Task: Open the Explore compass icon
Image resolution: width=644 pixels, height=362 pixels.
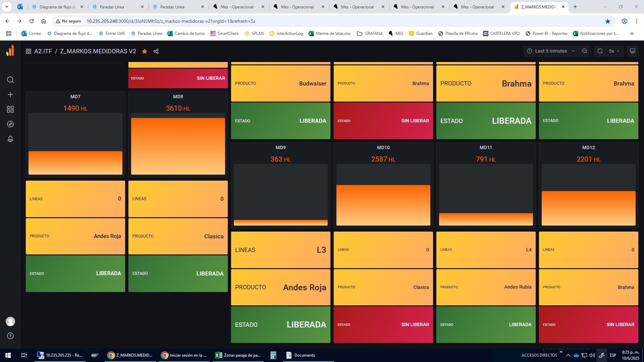Action: click(10, 124)
